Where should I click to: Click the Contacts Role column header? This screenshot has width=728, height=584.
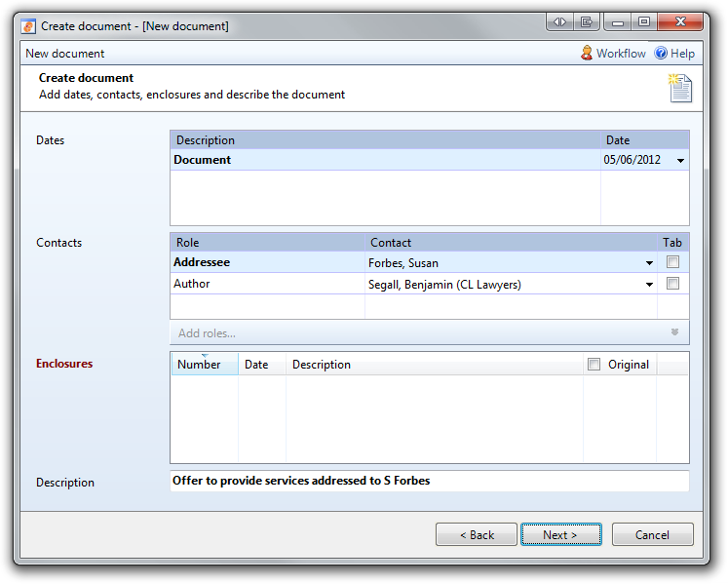tap(267, 242)
